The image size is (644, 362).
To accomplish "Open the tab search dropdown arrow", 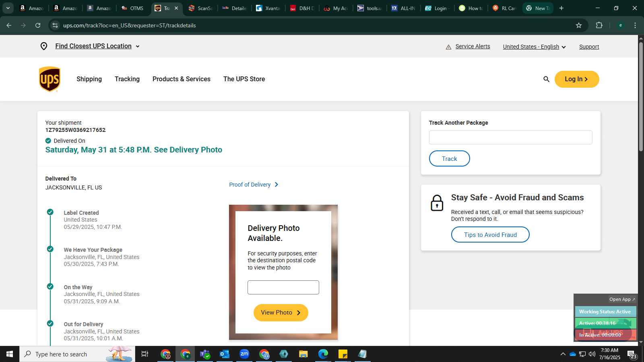I will tap(8, 8).
